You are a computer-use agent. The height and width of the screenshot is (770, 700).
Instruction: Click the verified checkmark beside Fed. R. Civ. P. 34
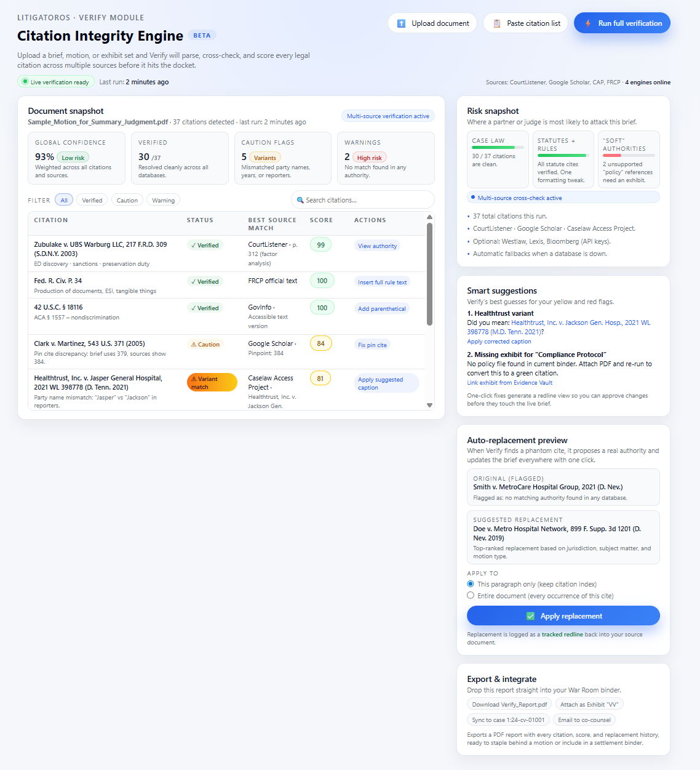coord(193,281)
